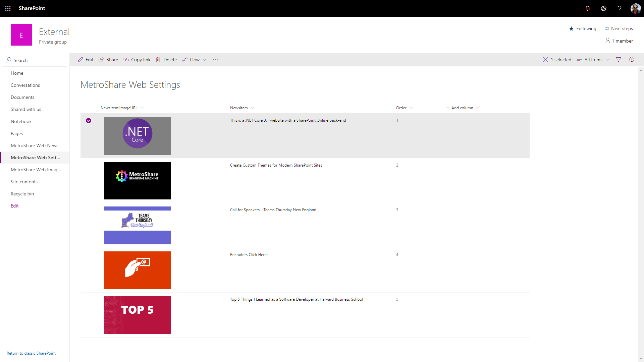Open Pages in navigation
The width and height of the screenshot is (644, 362).
coord(17,133)
